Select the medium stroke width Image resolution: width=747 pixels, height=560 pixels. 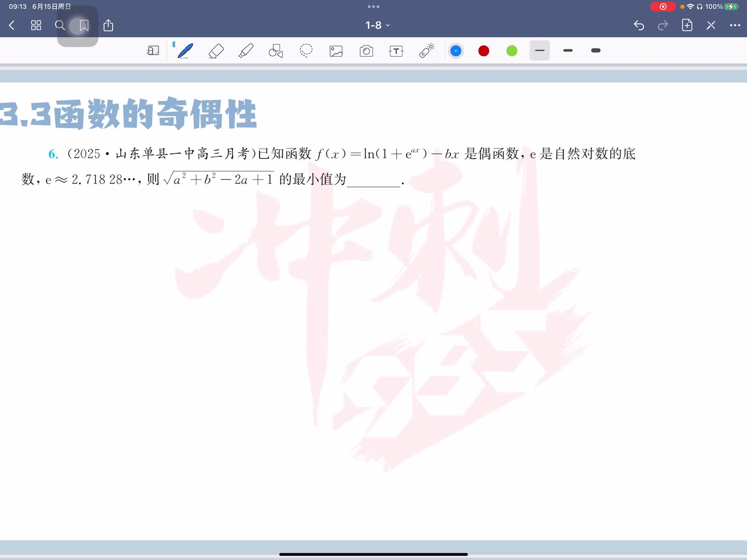coord(568,51)
